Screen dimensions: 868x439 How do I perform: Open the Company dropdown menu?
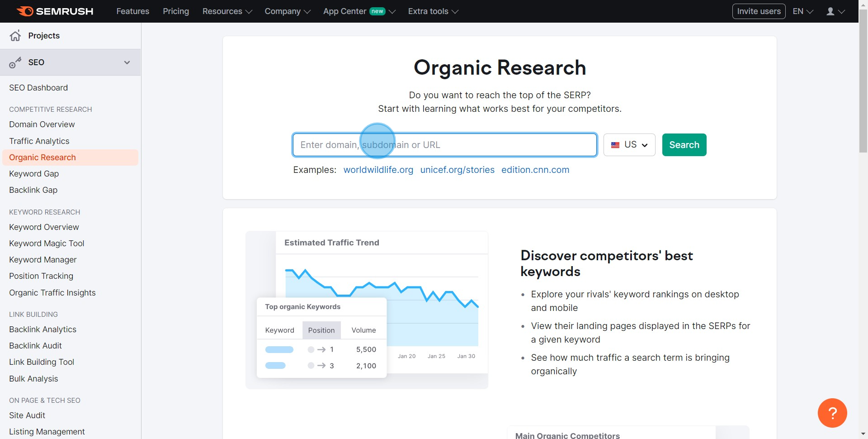288,11
